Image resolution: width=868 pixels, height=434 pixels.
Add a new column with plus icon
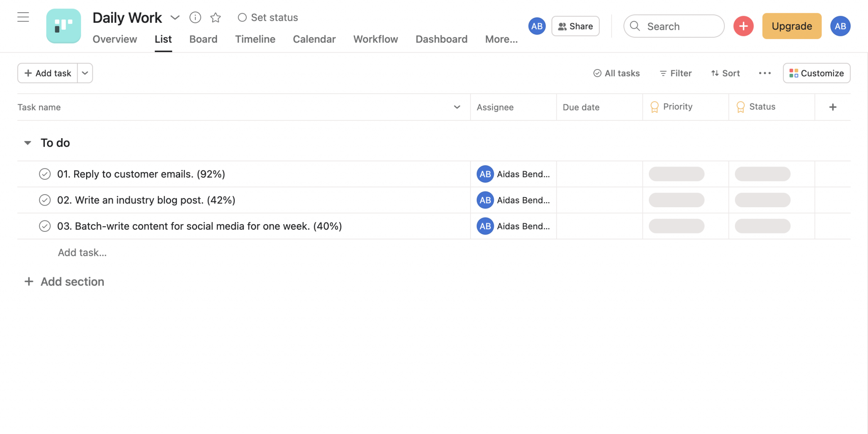(833, 107)
